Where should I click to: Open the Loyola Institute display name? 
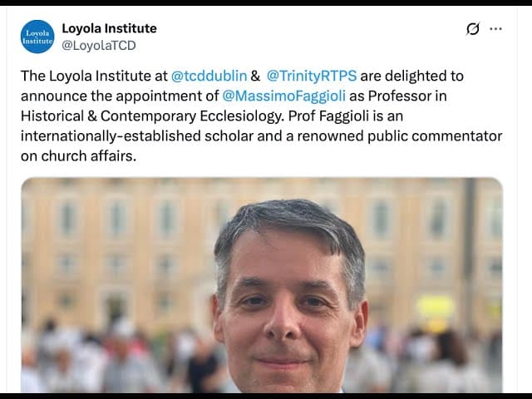109,28
